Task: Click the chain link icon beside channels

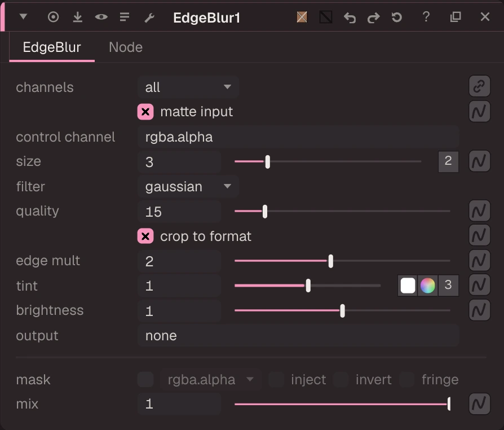Action: point(479,86)
